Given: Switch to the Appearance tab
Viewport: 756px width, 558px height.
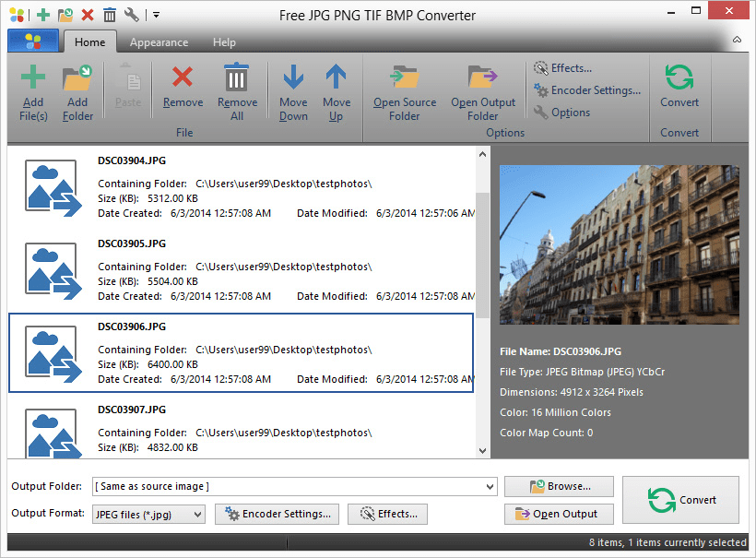Looking at the screenshot, I should coord(159,42).
